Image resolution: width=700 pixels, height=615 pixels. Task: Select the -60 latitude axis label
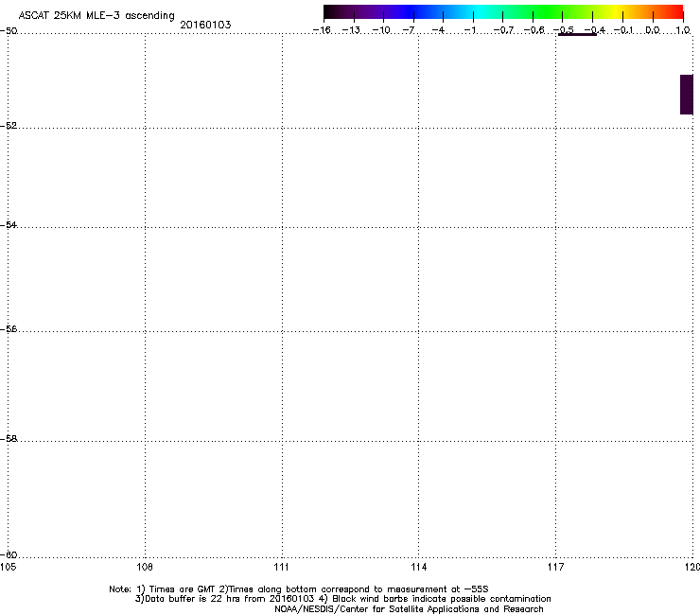coord(9,554)
